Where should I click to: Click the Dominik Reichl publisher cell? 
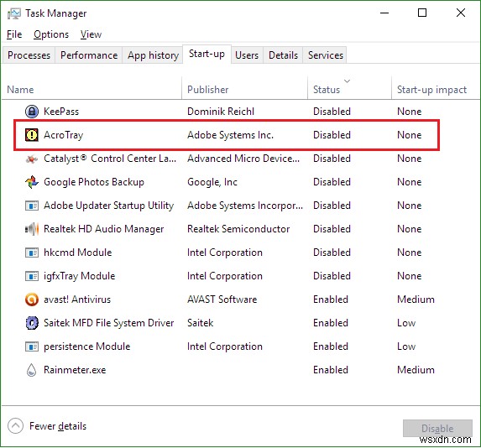(x=221, y=112)
